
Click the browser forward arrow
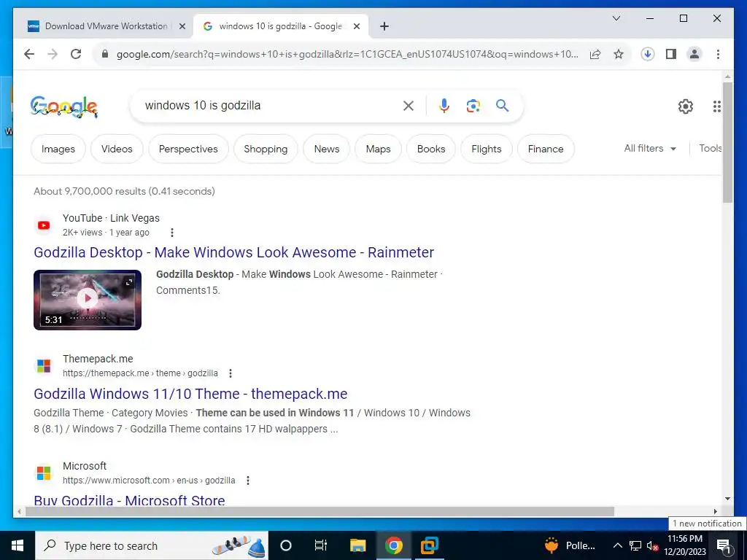(x=53, y=54)
